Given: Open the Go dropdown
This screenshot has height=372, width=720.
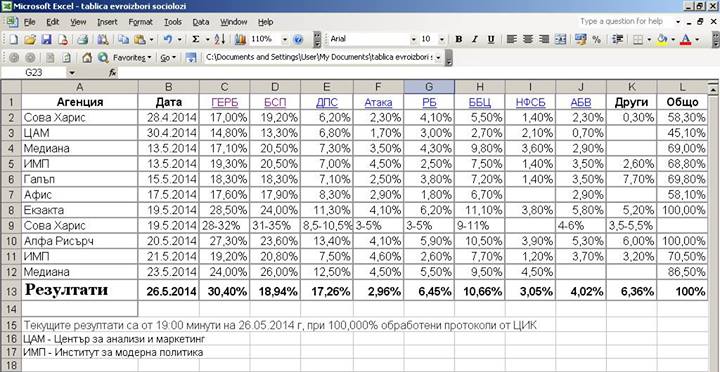Looking at the screenshot, I should point(168,57).
